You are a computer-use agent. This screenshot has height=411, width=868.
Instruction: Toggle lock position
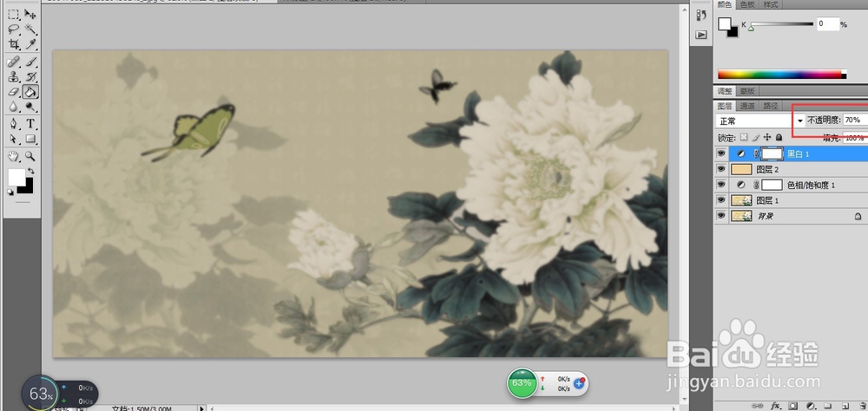(x=767, y=137)
